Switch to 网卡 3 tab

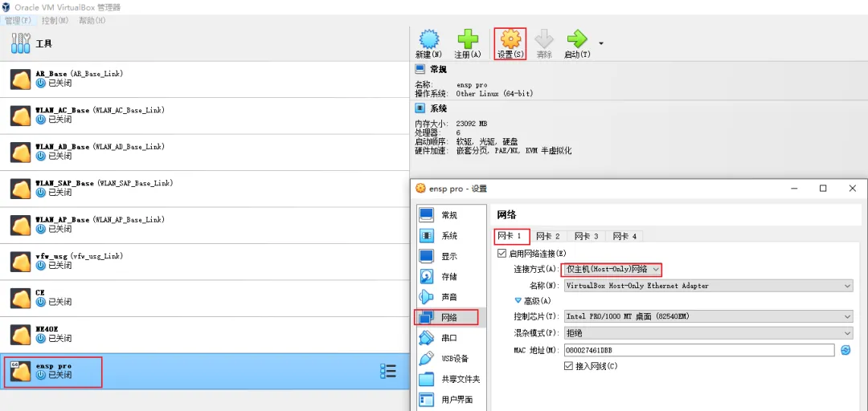586,236
